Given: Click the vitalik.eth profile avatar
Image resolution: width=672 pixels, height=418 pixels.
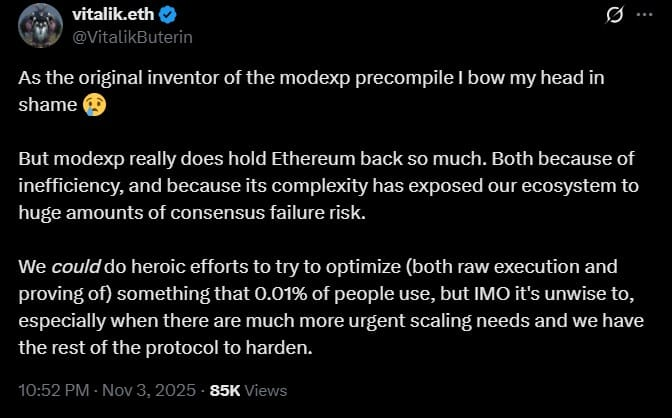Looking at the screenshot, I should click(40, 25).
